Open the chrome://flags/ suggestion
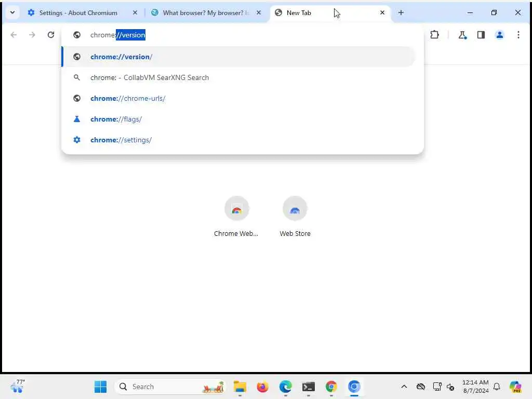 239,119
